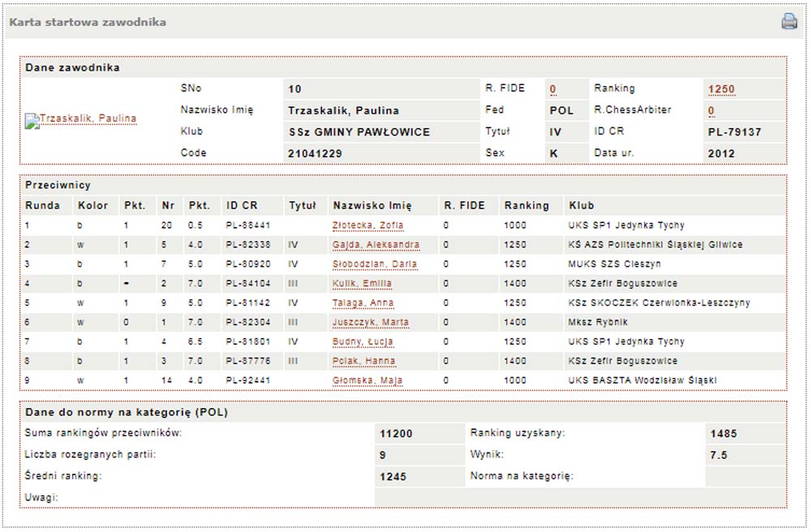The width and height of the screenshot is (811, 532).
Task: Click the Nazwisko Imię column header
Action: pyautogui.click(x=371, y=206)
